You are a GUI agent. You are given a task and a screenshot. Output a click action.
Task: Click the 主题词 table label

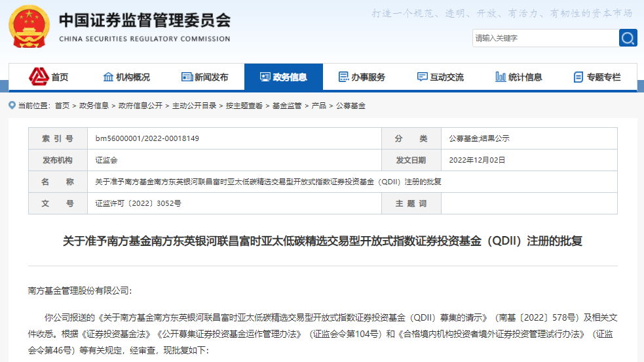[411, 203]
